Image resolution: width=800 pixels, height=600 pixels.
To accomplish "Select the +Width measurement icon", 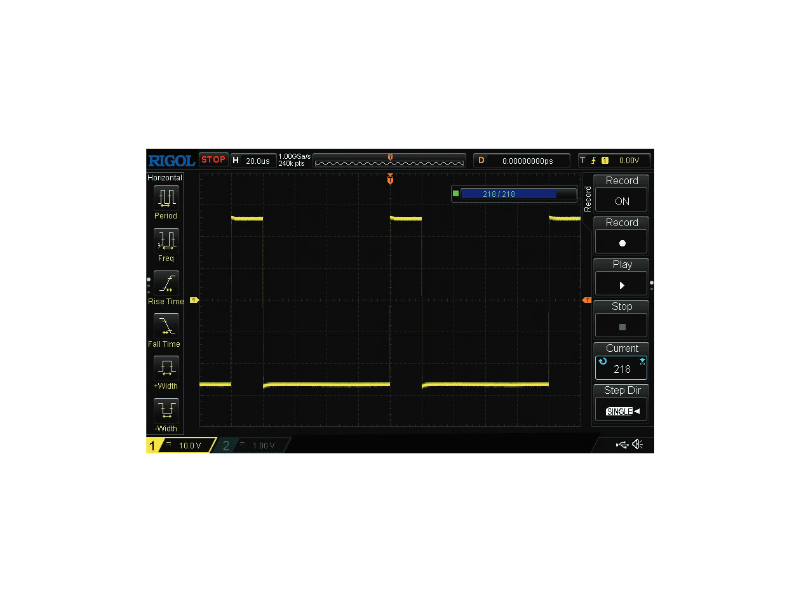I will 166,367.
